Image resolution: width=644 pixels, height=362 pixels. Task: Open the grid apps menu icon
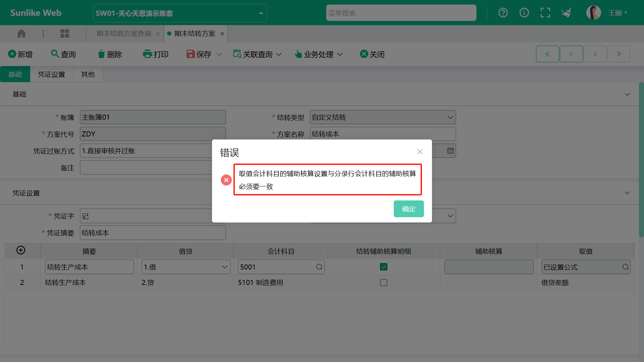coord(64,34)
